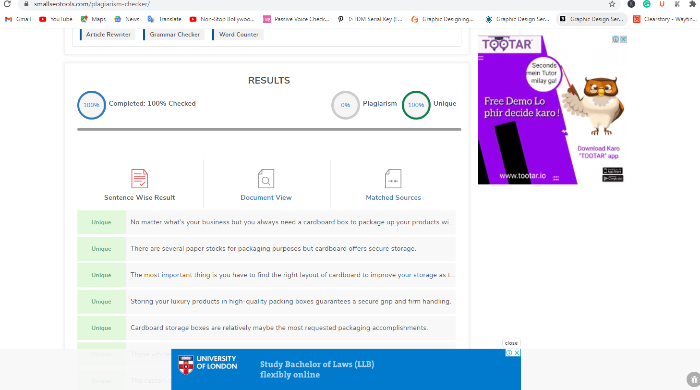Click the small close label above banner
This screenshot has width=700, height=390.
[511, 343]
